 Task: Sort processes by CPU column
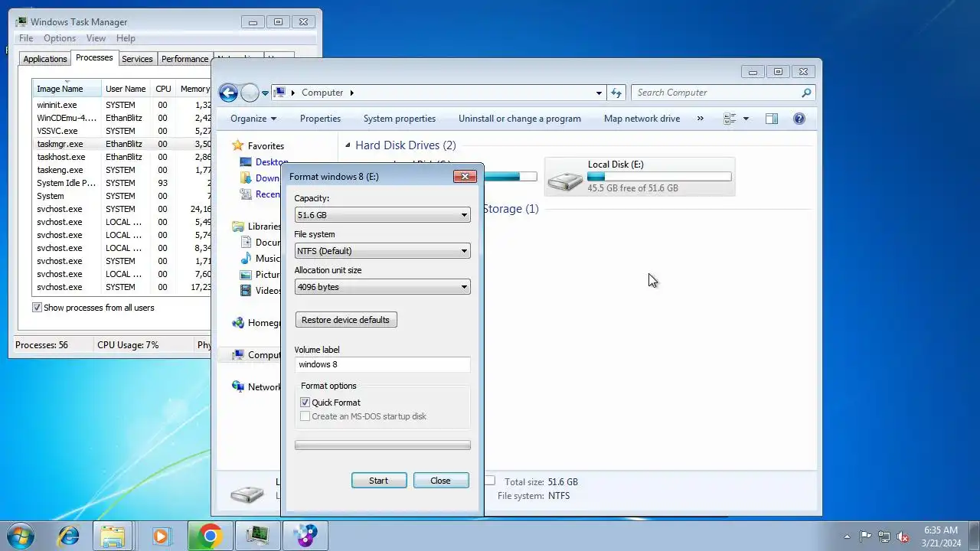coord(164,89)
